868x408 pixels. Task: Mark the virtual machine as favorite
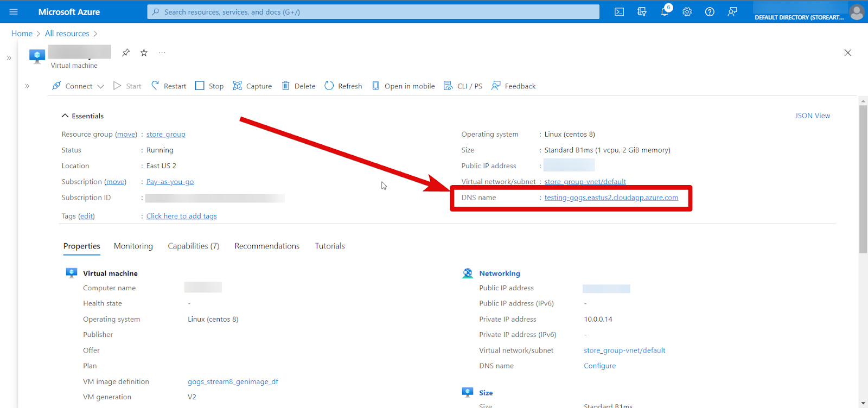pos(144,53)
